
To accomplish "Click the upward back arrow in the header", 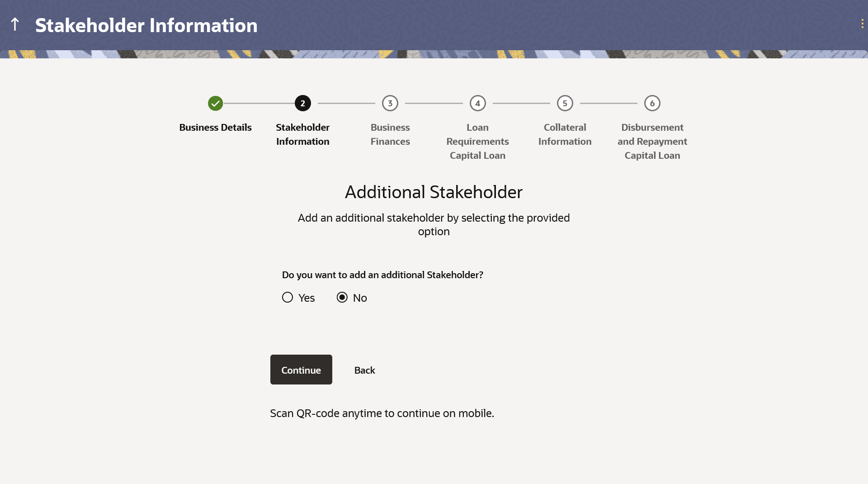I will (x=15, y=24).
